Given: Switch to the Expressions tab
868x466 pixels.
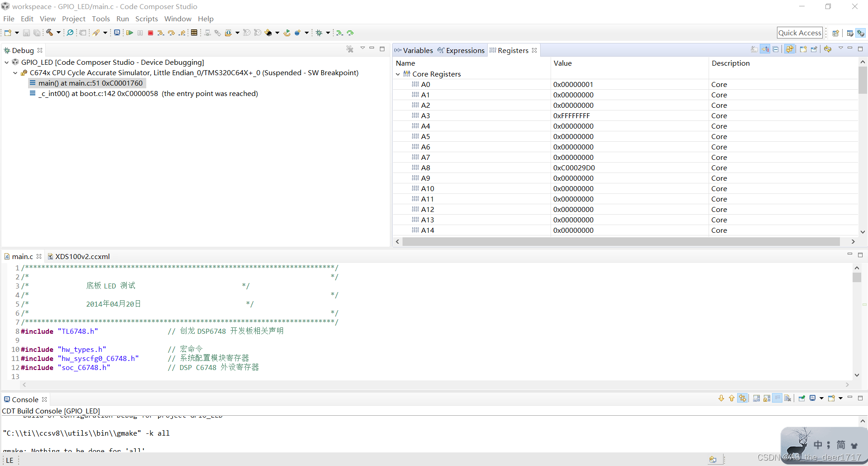Looking at the screenshot, I should tap(461, 50).
